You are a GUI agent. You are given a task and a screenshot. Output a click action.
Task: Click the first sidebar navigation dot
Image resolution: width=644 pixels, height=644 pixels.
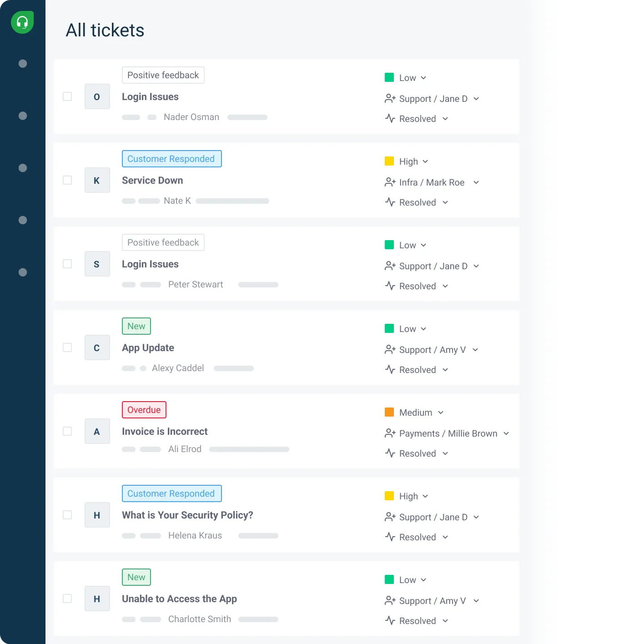pyautogui.click(x=23, y=64)
